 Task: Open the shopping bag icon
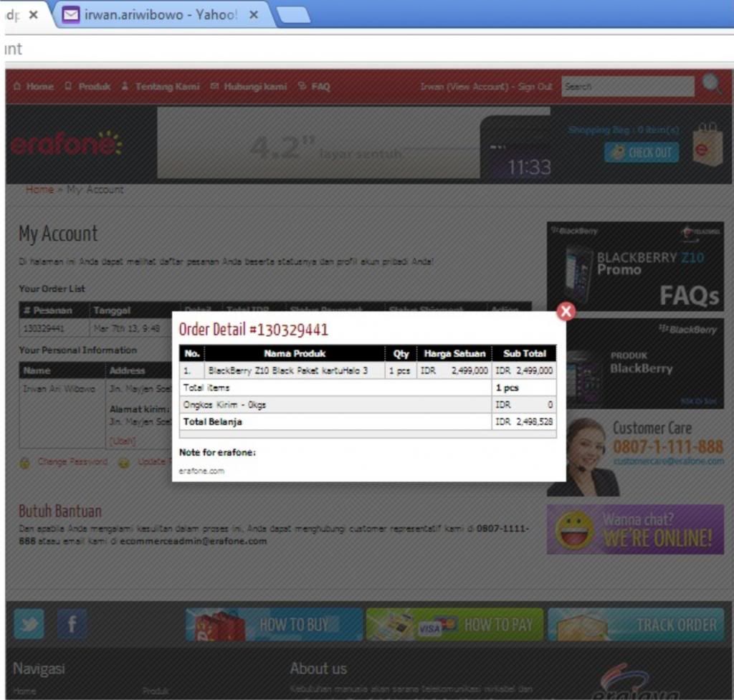(707, 145)
